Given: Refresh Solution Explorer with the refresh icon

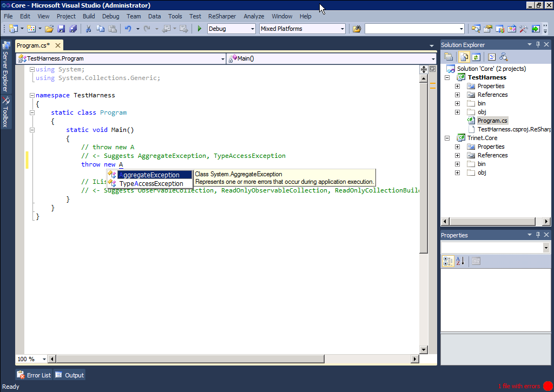Looking at the screenshot, I should [x=476, y=57].
